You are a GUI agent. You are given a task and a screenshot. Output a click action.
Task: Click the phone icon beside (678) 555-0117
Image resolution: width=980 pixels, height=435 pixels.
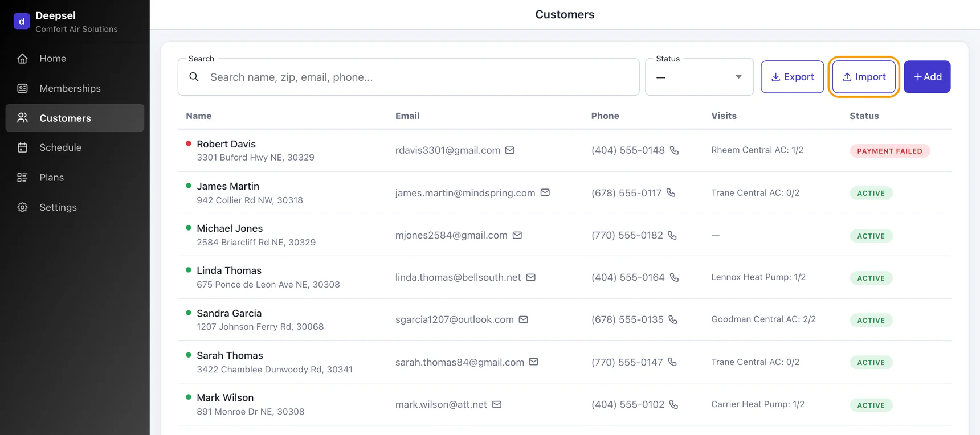671,192
